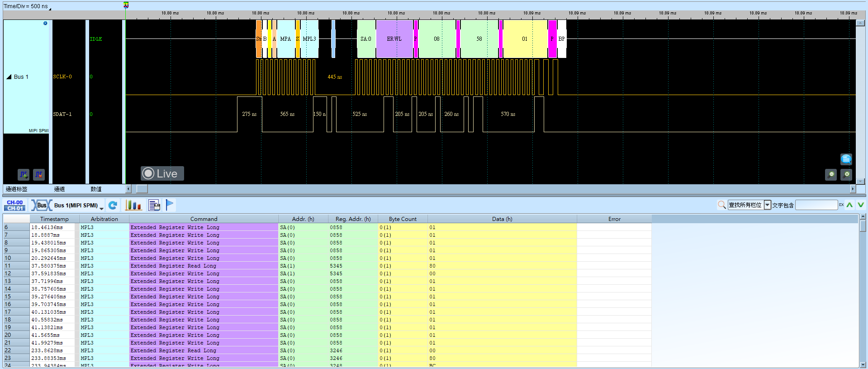Click the Timestamp column header
The height and width of the screenshot is (369, 868).
click(54, 219)
